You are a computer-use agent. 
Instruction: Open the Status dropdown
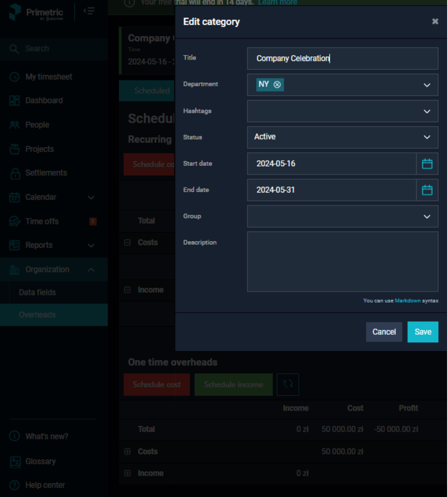click(x=342, y=137)
